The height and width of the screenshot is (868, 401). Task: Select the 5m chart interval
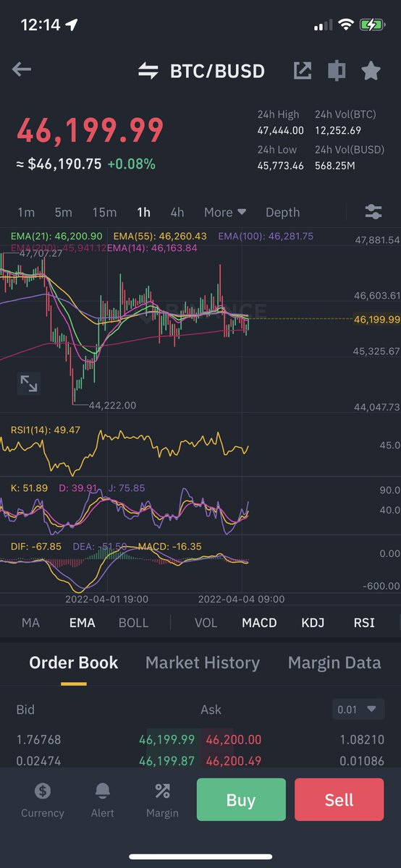tap(64, 212)
